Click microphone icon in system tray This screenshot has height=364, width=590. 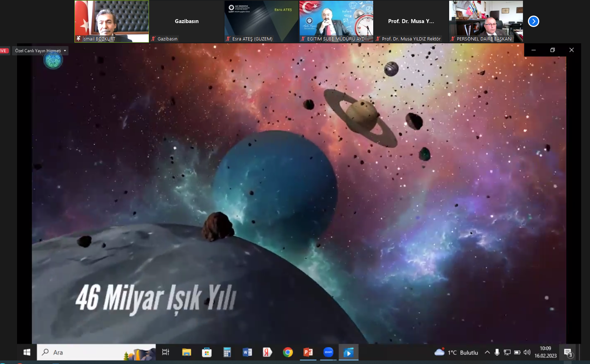pos(497,352)
